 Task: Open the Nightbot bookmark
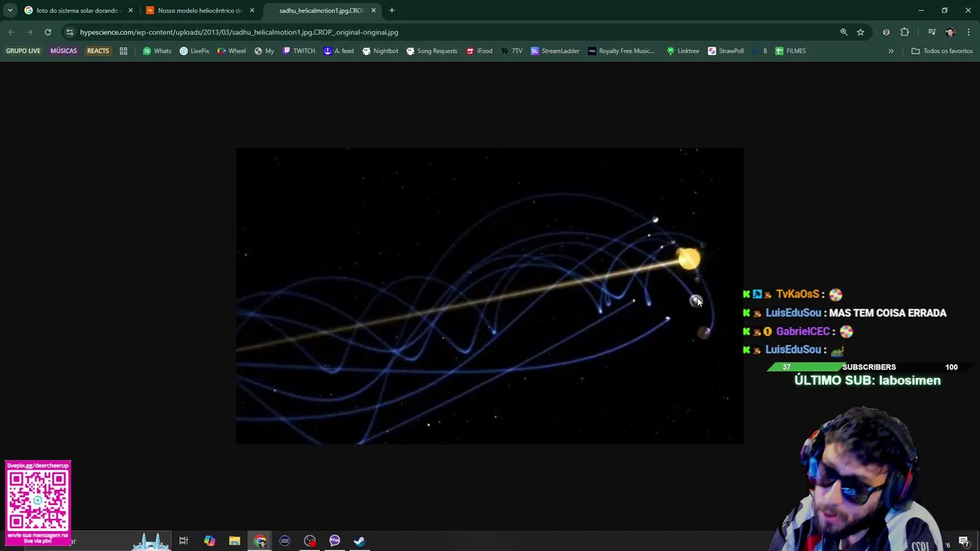381,51
